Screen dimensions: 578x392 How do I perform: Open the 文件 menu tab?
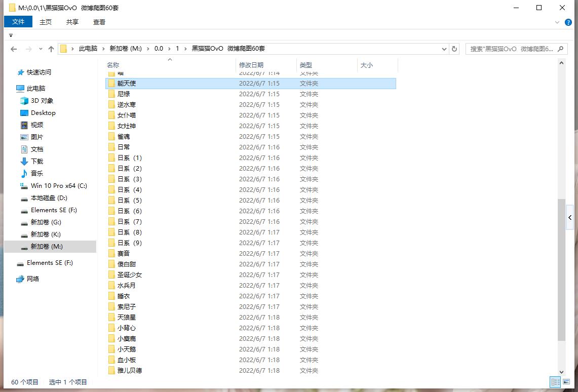tap(18, 22)
